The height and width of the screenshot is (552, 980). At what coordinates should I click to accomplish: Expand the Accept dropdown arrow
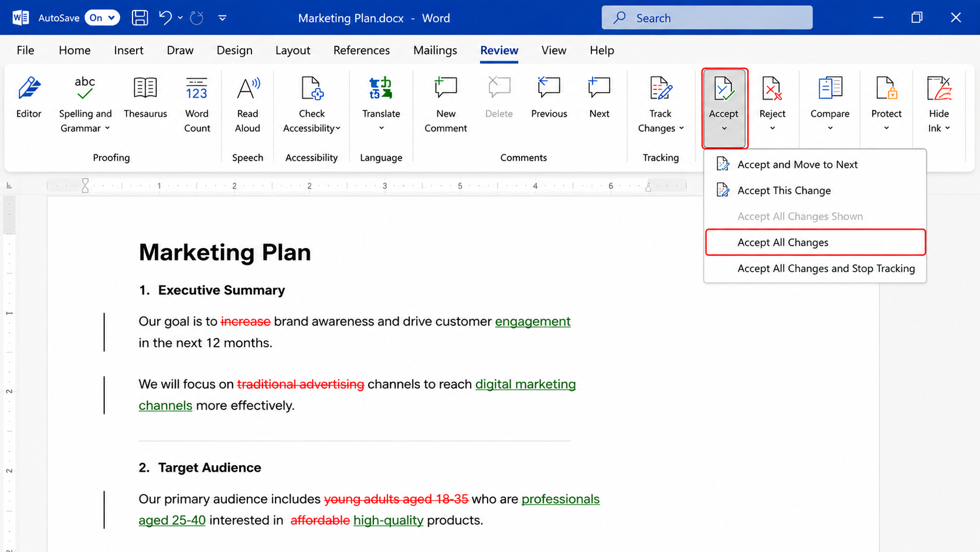click(x=724, y=128)
